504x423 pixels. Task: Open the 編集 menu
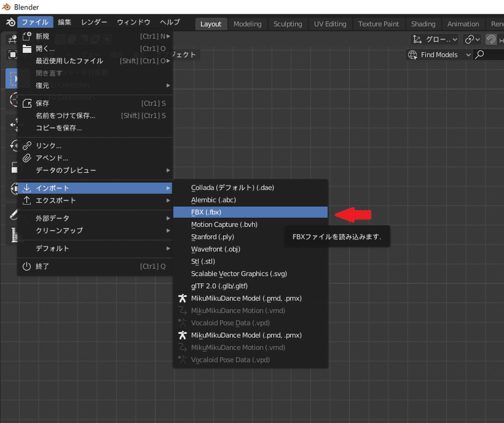tap(64, 22)
